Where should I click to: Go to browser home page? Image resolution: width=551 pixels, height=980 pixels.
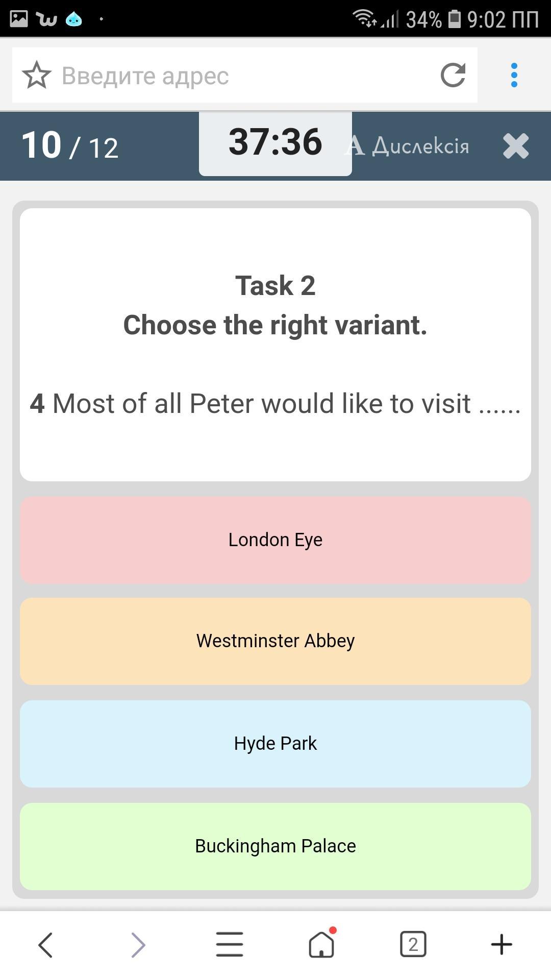point(321,945)
